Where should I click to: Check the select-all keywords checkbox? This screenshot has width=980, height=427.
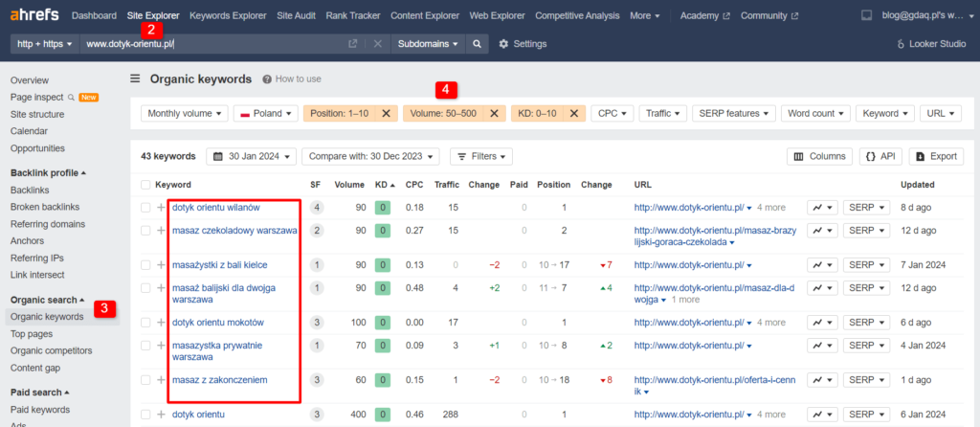tap(145, 184)
